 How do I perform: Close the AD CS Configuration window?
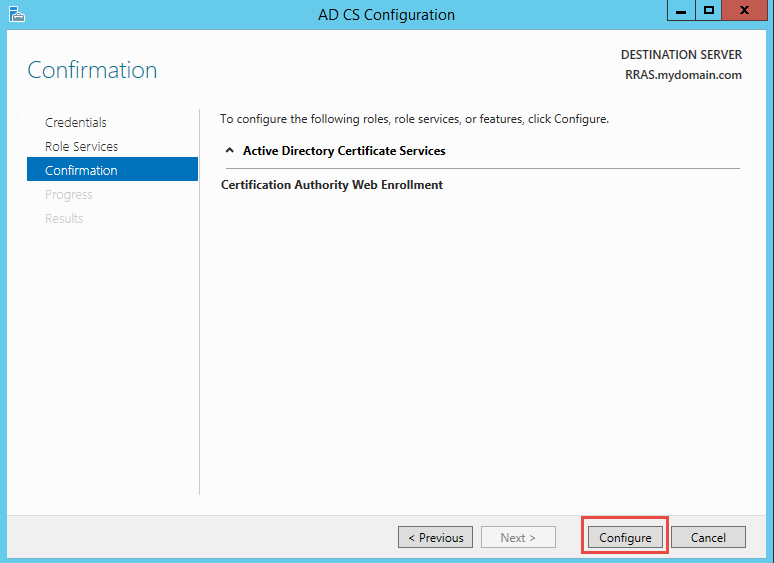[744, 10]
